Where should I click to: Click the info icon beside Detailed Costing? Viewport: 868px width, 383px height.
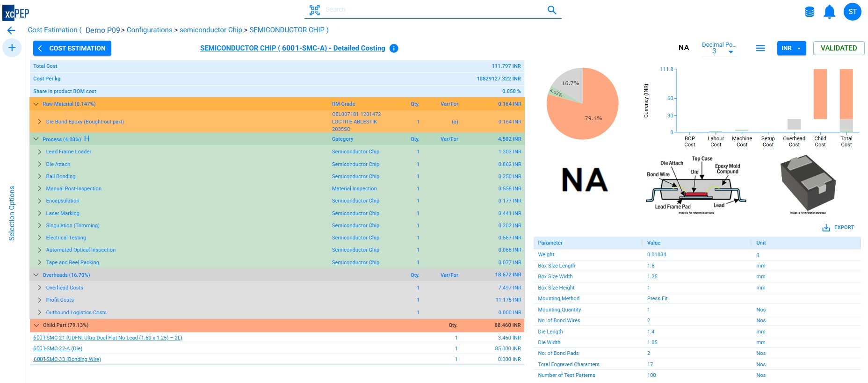394,48
